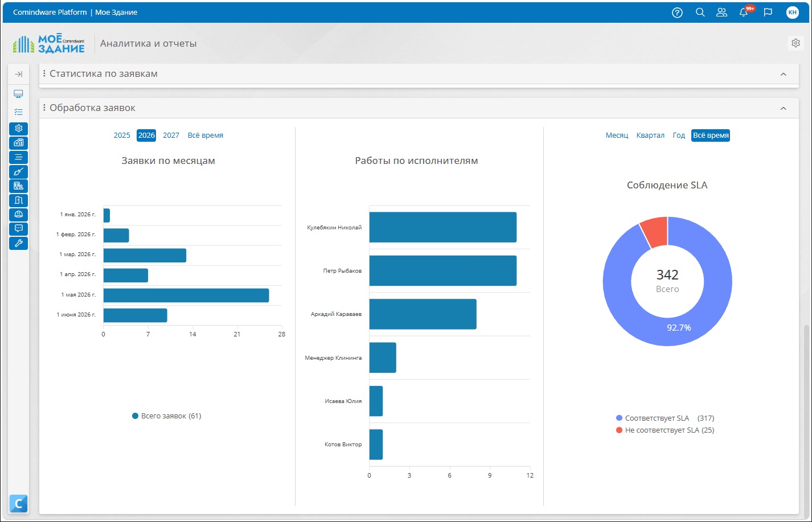The height and width of the screenshot is (522, 812).
Task: Collapse the 'Обработка заявок' panel chevron
Action: coord(784,108)
